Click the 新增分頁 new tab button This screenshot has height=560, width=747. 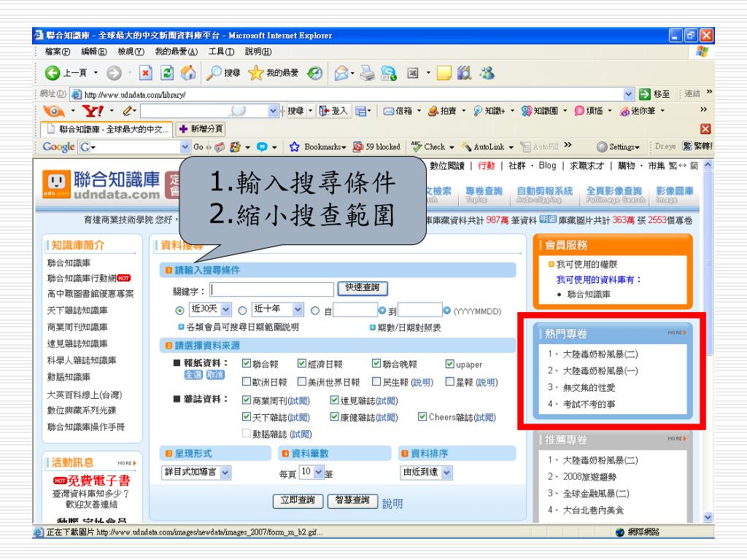coord(201,129)
